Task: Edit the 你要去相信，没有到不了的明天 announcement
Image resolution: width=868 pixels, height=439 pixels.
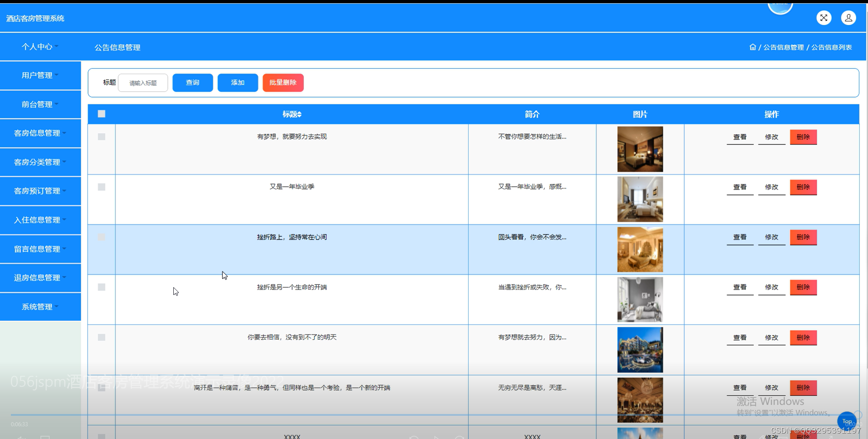Action: click(772, 338)
